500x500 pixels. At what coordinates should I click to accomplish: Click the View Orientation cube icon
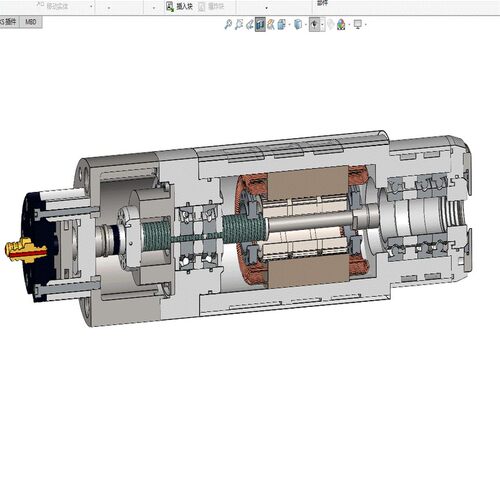click(x=282, y=24)
